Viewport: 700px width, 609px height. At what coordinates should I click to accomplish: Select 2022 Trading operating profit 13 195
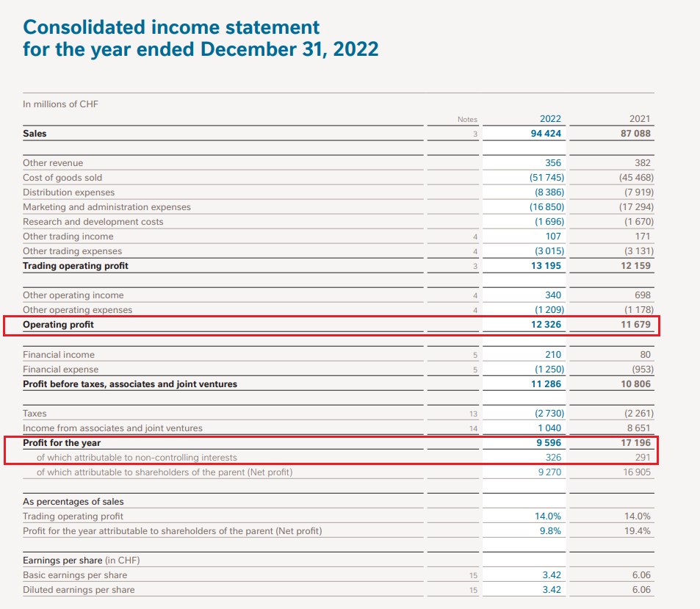(x=545, y=266)
